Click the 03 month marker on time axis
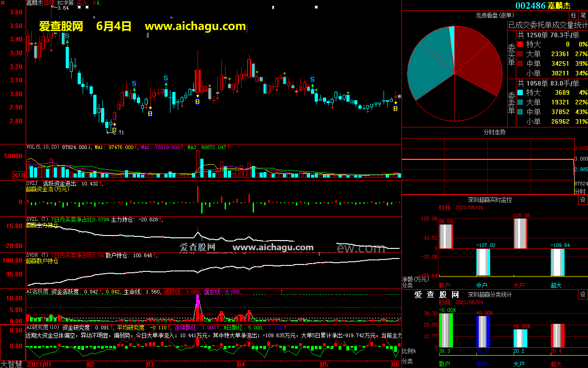588x368 pixels. pyautogui.click(x=150, y=364)
